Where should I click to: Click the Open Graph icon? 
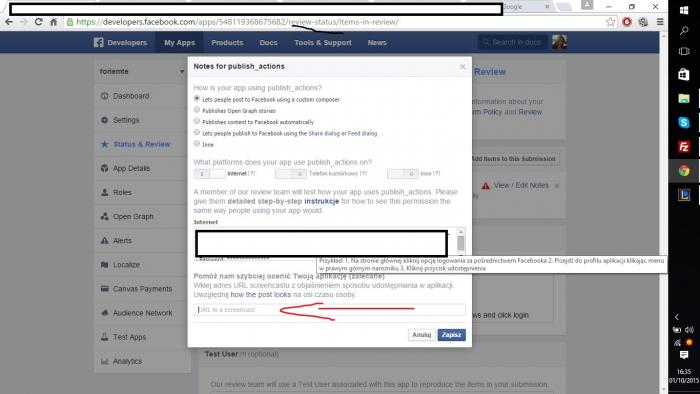(104, 216)
